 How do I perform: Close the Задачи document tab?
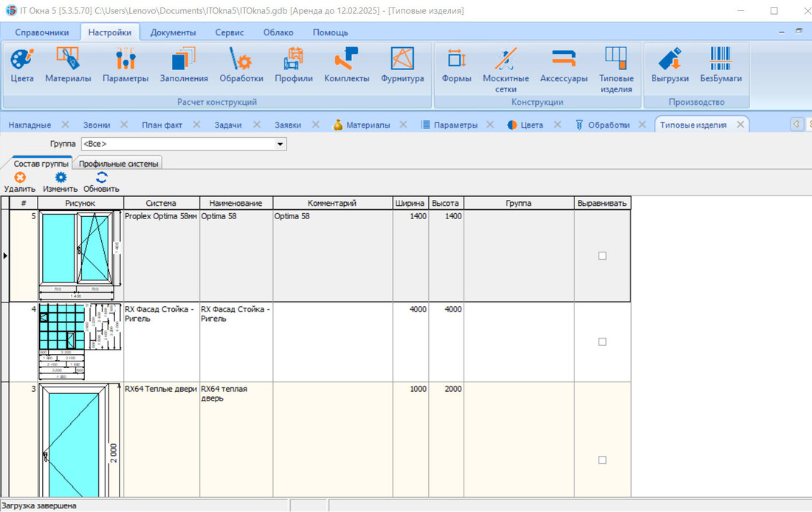[257, 125]
